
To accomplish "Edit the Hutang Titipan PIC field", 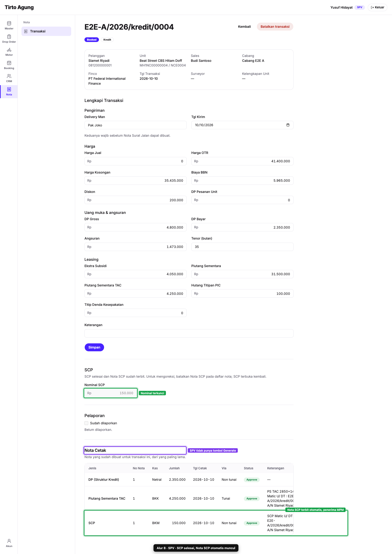I will coord(242,293).
